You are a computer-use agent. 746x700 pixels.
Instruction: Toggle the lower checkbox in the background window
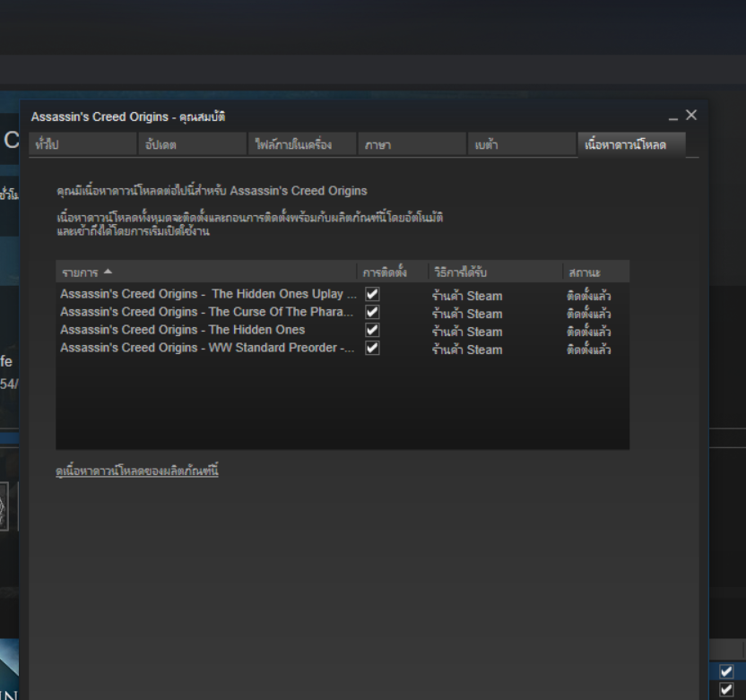(726, 689)
